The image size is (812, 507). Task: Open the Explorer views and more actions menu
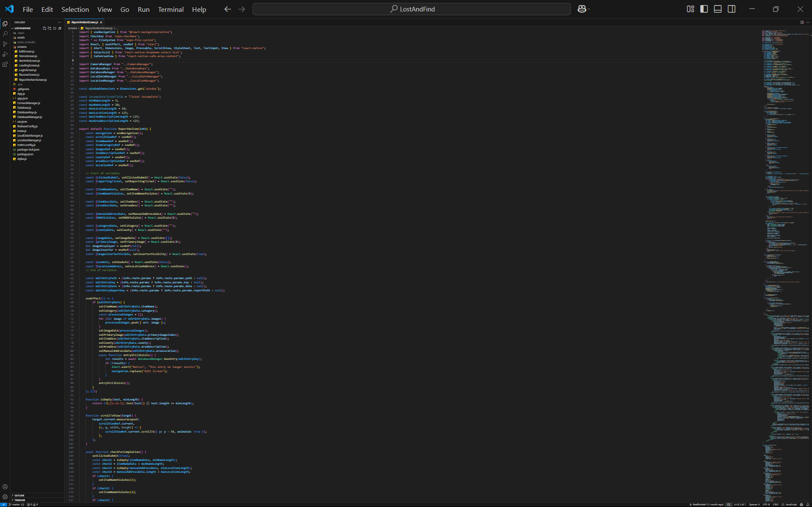click(60, 22)
